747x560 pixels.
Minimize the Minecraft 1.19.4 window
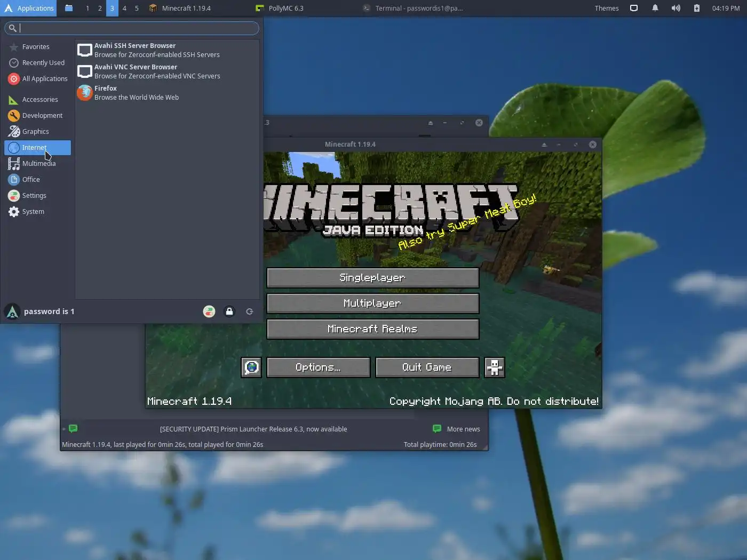point(559,145)
